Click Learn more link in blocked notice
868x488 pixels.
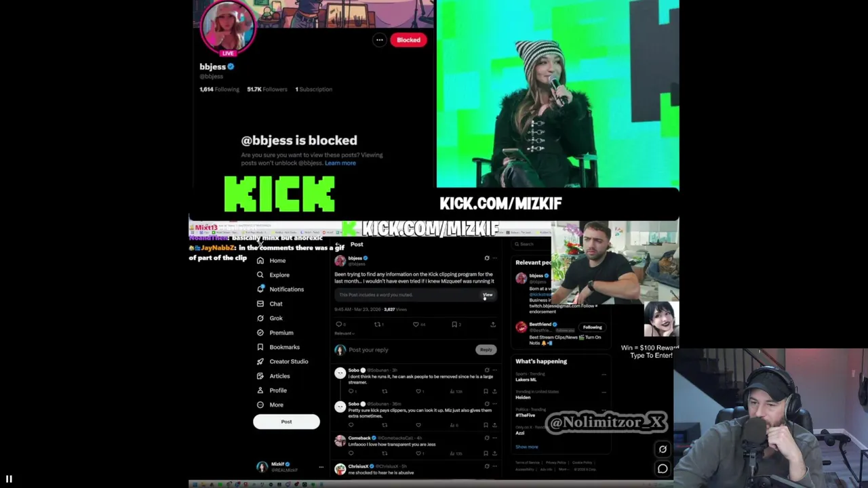pos(340,163)
